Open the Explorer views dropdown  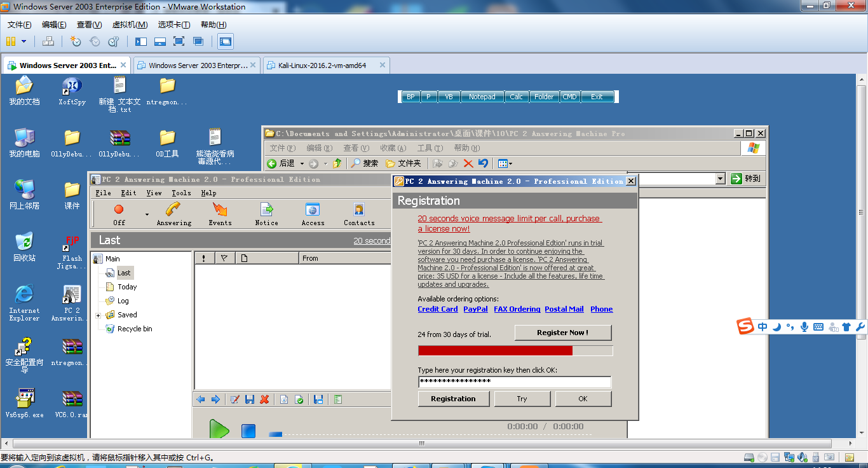[505, 163]
